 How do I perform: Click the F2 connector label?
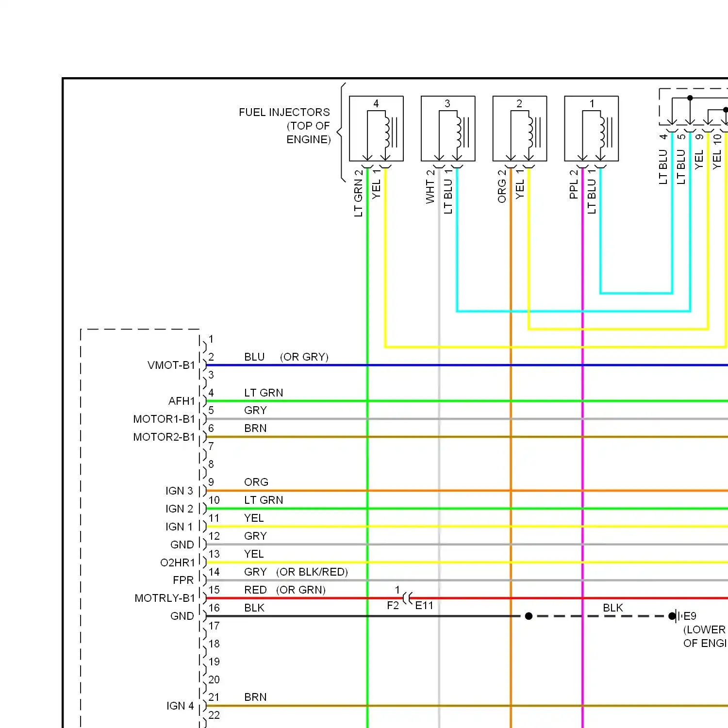pyautogui.click(x=393, y=605)
